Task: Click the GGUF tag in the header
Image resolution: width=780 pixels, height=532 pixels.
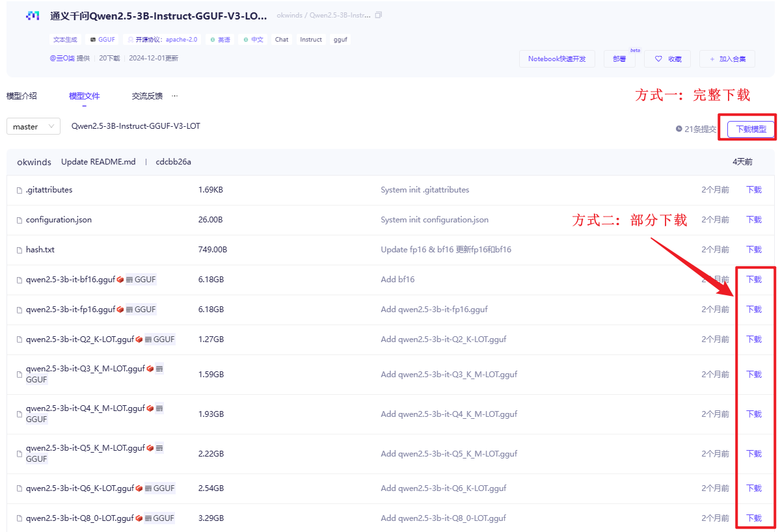Action: [102, 39]
